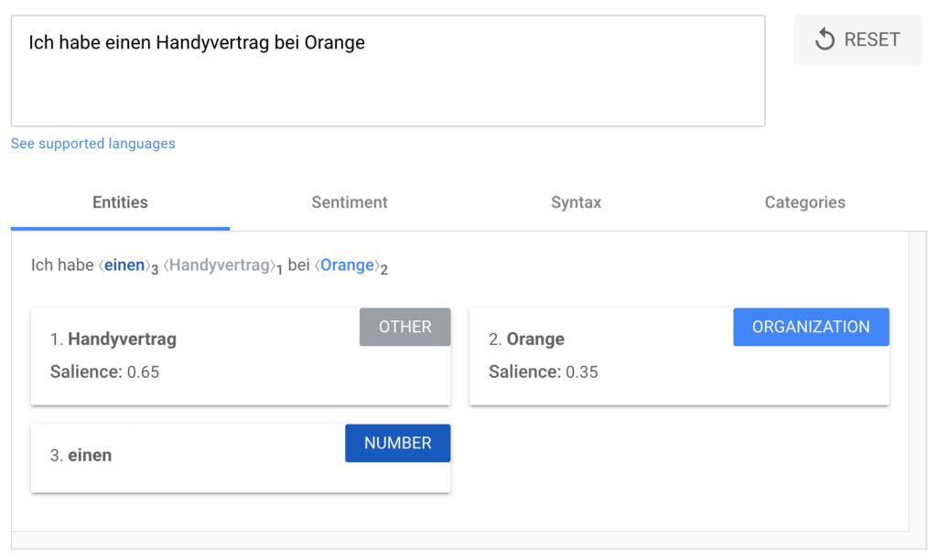937x560 pixels.
Task: Click the blue ORGANIZATION type tag
Action: click(x=811, y=327)
